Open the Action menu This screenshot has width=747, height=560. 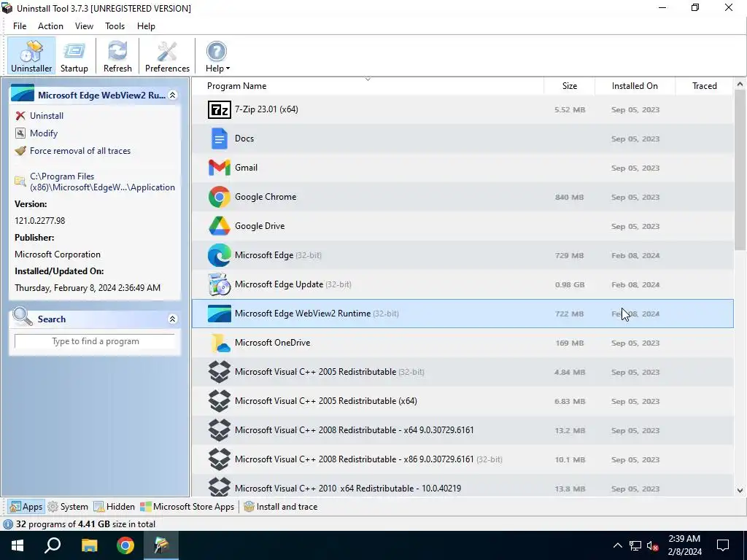point(50,26)
